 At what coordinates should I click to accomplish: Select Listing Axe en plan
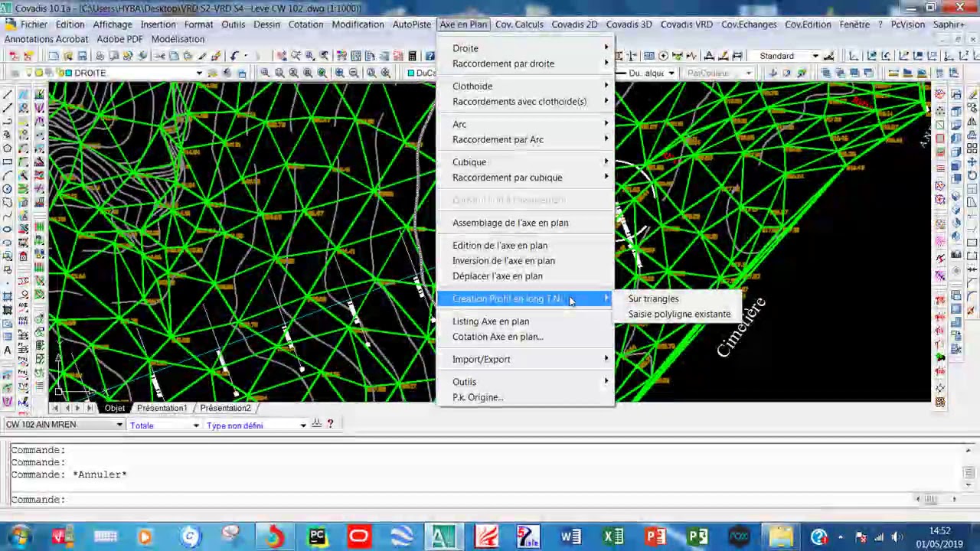pos(491,321)
